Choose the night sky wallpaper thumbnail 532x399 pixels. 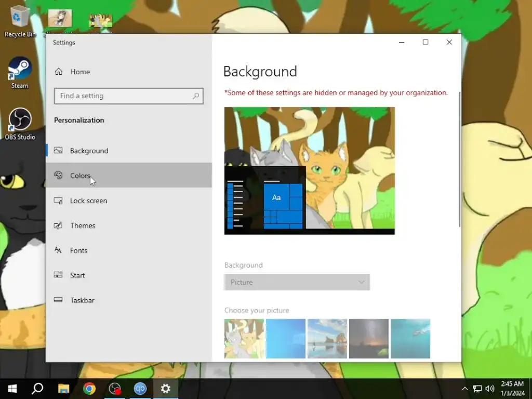click(x=369, y=339)
